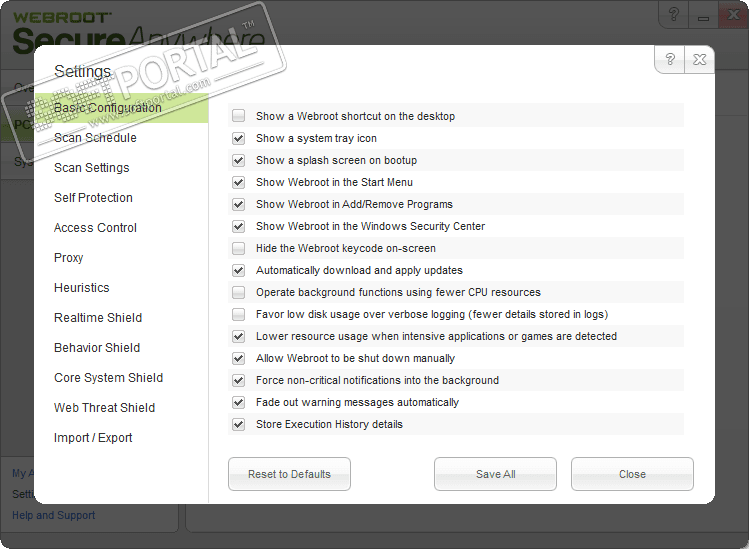The height and width of the screenshot is (549, 749).
Task: Open Core System Shield settings
Action: pos(108,377)
